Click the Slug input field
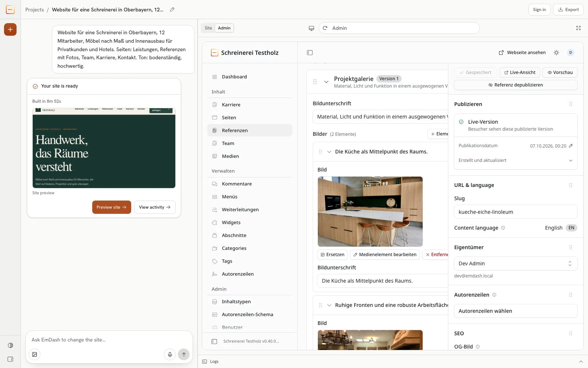The height and width of the screenshot is (368, 588). pos(516,212)
